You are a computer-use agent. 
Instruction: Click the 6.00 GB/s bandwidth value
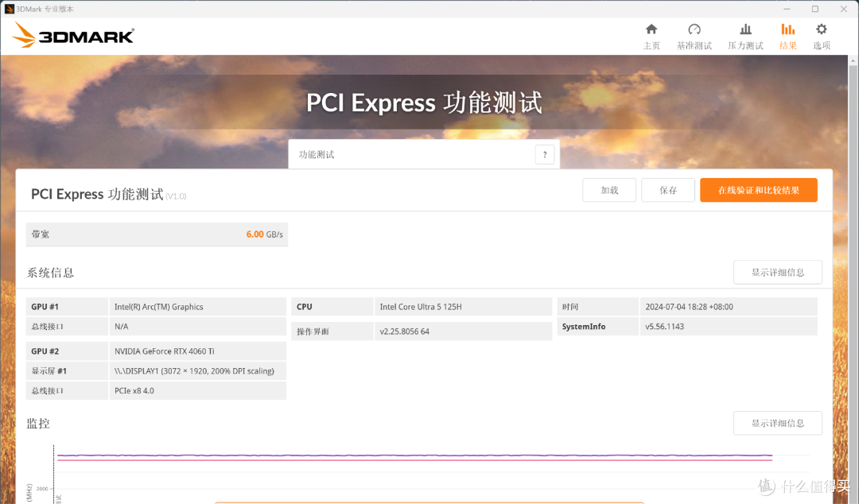coord(265,235)
